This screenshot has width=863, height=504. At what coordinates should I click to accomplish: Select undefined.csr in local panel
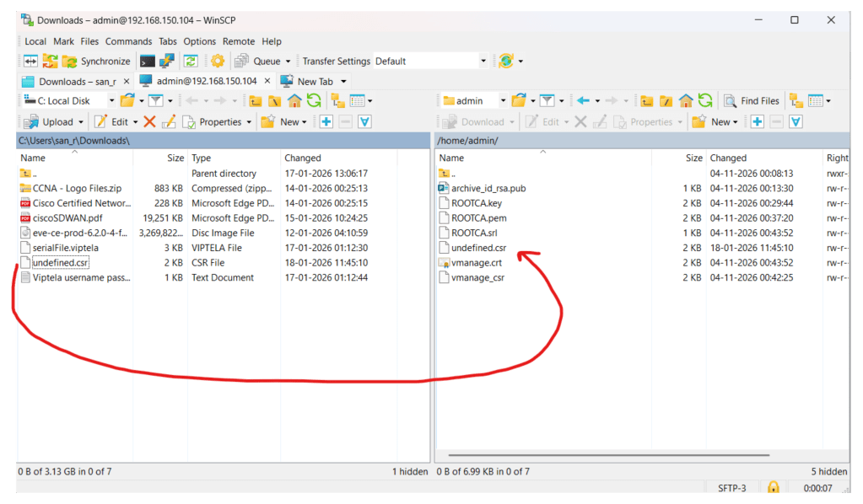click(x=60, y=263)
